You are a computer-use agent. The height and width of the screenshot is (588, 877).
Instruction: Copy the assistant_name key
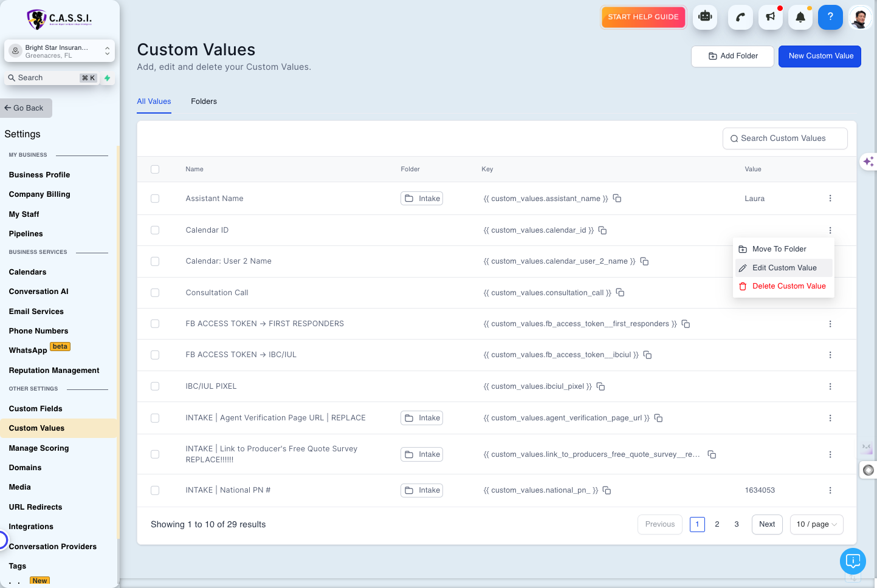coord(617,199)
